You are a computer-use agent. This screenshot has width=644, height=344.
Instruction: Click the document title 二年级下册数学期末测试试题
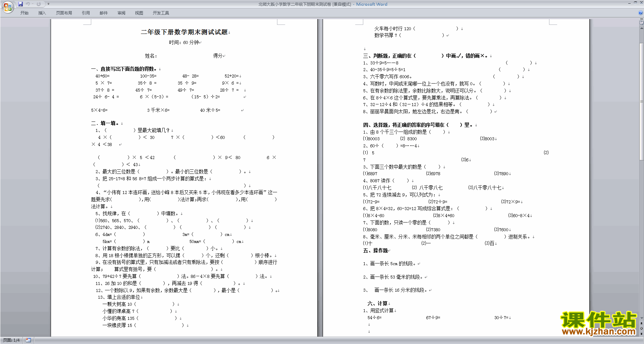tap(184, 32)
